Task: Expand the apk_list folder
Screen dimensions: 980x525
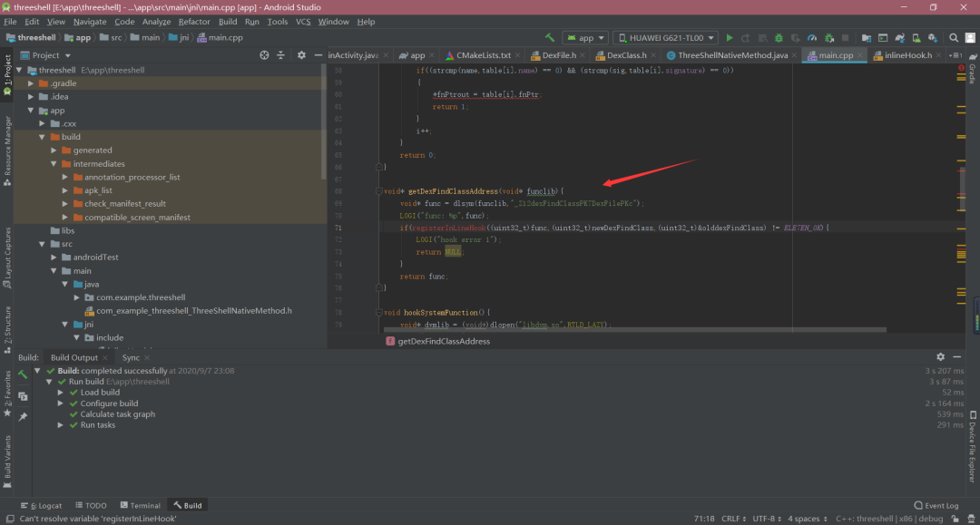Action: [x=65, y=190]
